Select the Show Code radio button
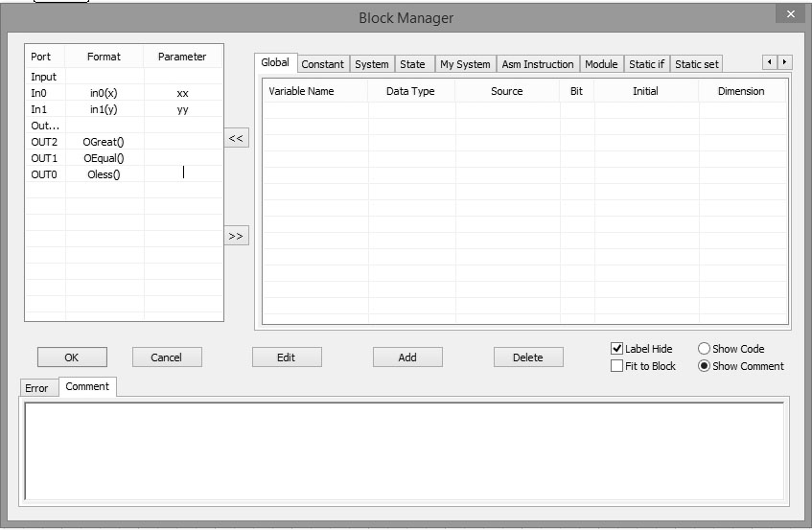The image size is (812, 530). [704, 348]
